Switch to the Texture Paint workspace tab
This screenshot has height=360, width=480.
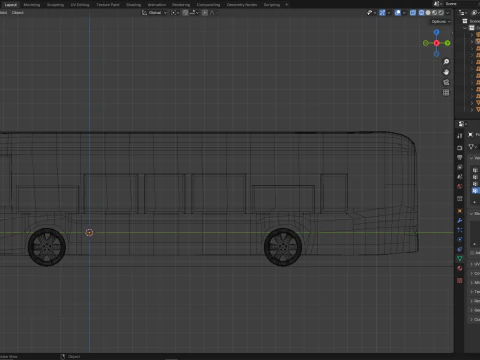(108, 5)
